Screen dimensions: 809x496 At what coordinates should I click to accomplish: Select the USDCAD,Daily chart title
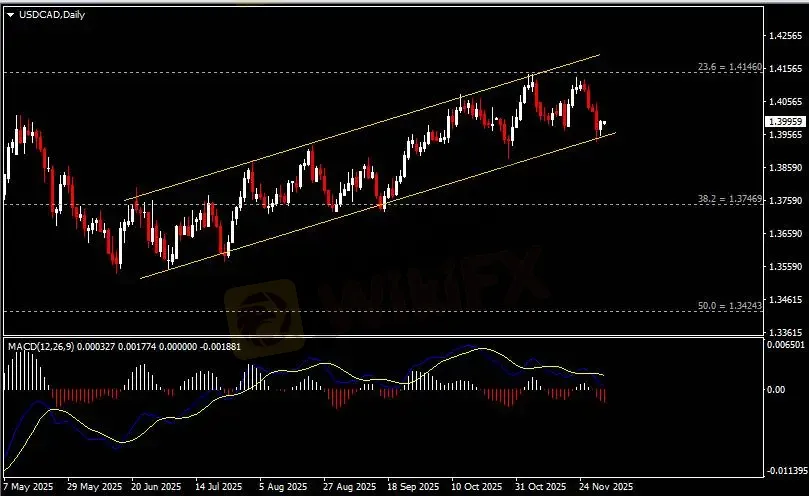[52, 15]
